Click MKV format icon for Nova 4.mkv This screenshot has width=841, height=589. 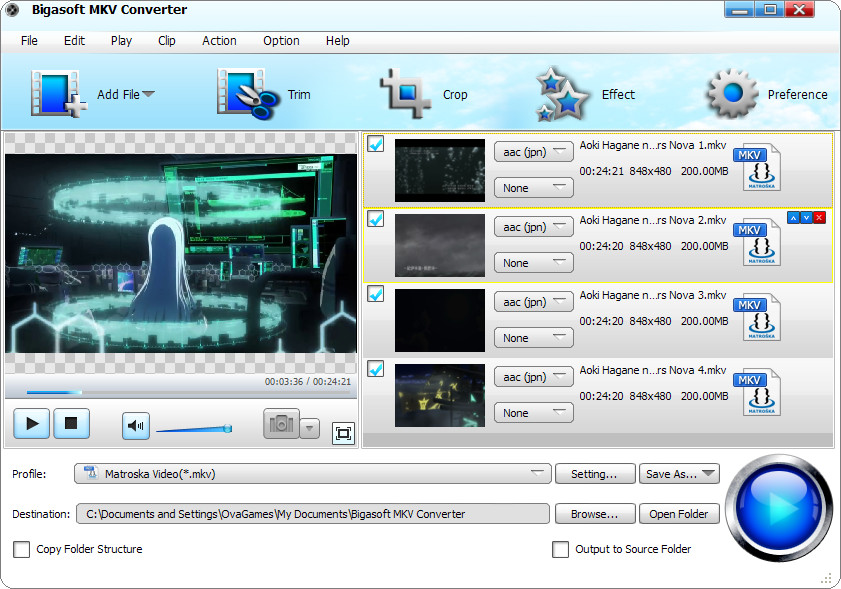click(757, 392)
